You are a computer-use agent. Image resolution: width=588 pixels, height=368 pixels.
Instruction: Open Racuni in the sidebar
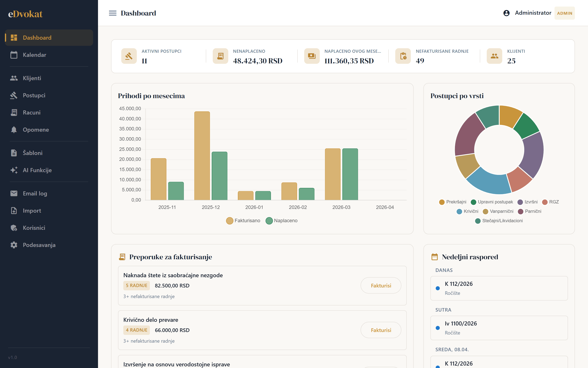49,112
